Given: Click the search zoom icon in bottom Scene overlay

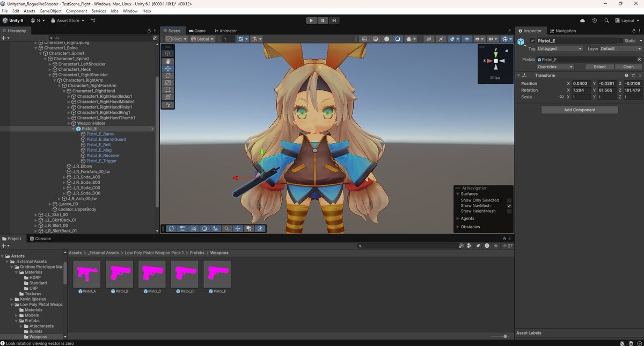Looking at the screenshot, I should (227, 228).
